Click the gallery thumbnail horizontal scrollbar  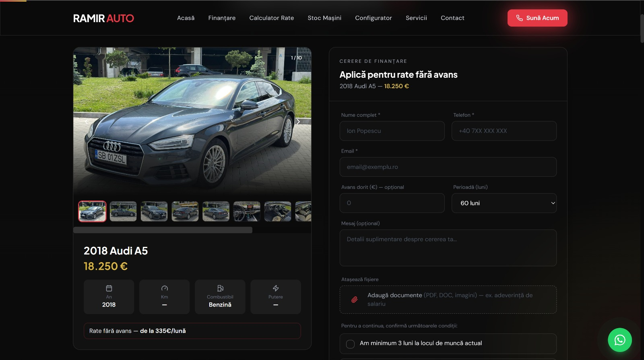pyautogui.click(x=163, y=230)
